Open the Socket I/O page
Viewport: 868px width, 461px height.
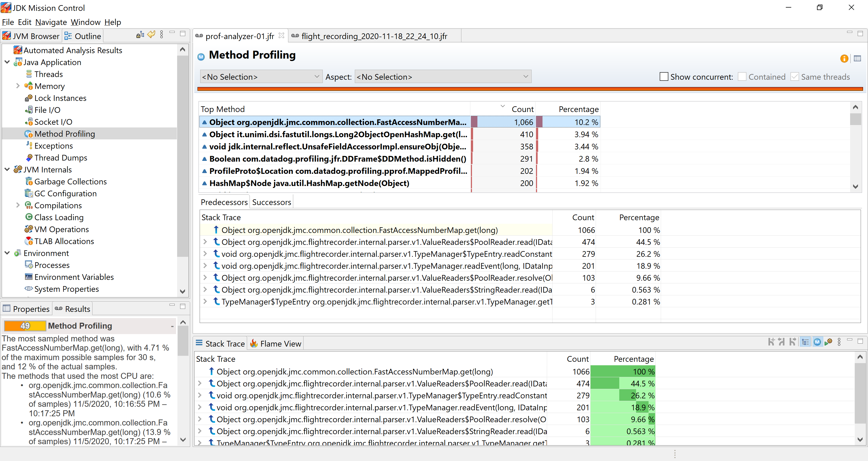53,122
